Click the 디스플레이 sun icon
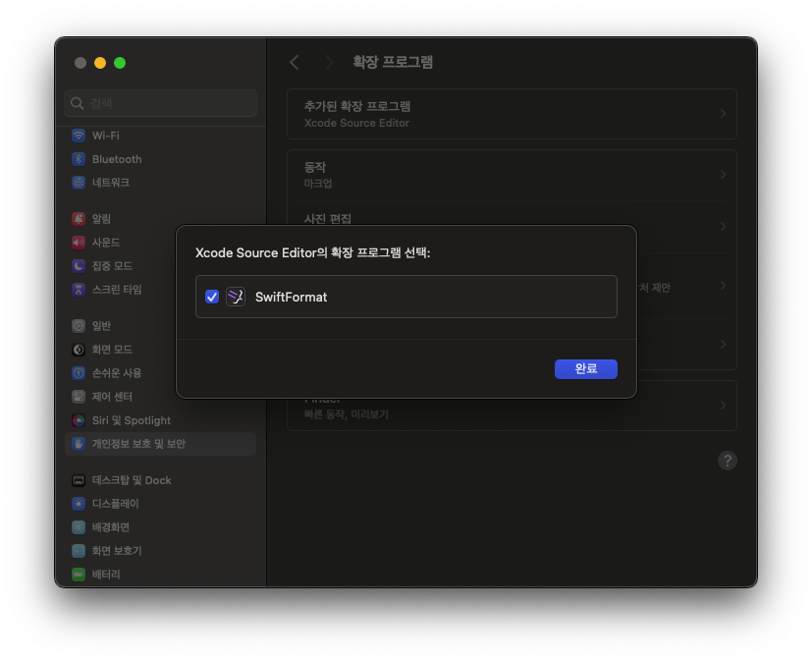The height and width of the screenshot is (660, 812). coord(79,504)
